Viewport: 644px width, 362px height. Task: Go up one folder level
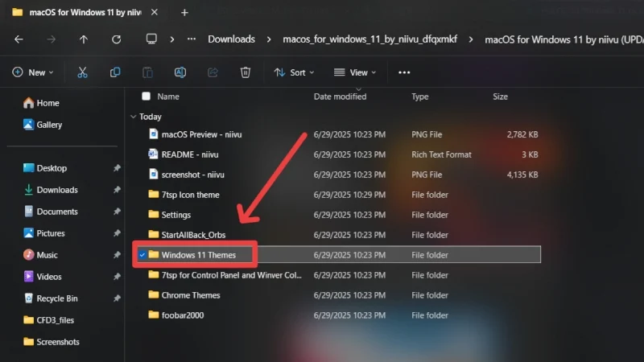point(84,39)
